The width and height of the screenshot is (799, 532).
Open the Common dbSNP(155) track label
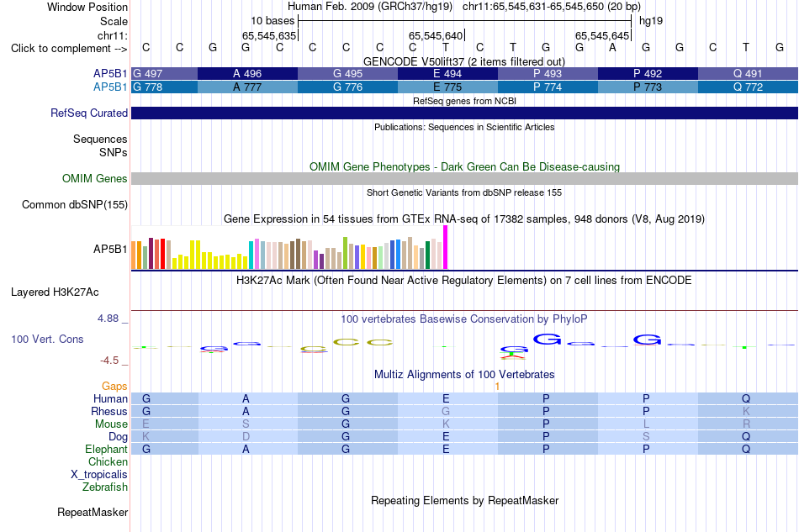point(75,205)
